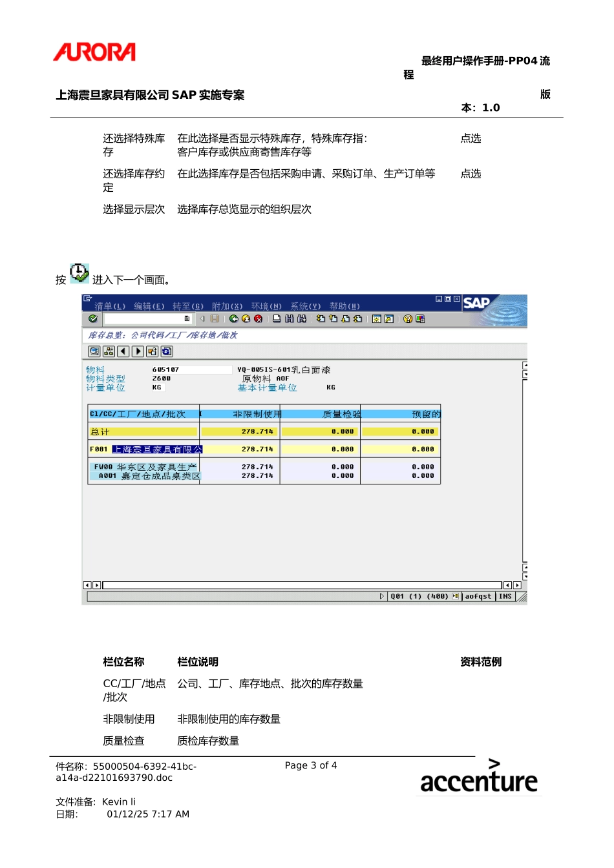The image size is (614, 868).
Task: Click the right-pointing arrow button in application toolbar
Action: pyautogui.click(x=138, y=351)
